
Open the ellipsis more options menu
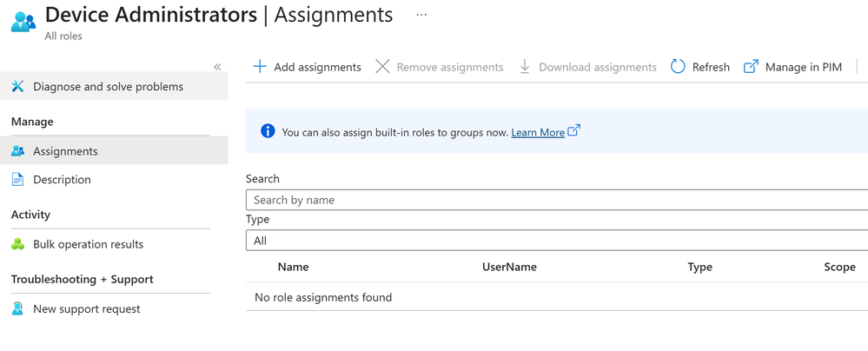421,15
